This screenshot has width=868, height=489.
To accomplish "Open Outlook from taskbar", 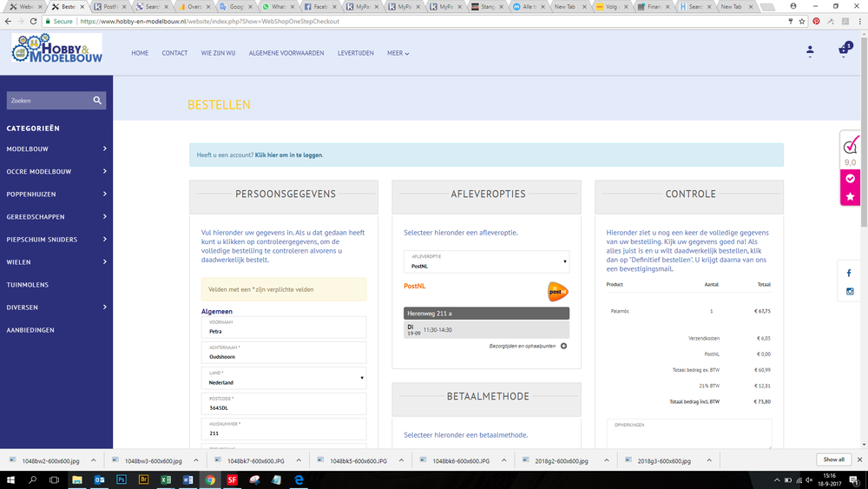I will pyautogui.click(x=99, y=479).
